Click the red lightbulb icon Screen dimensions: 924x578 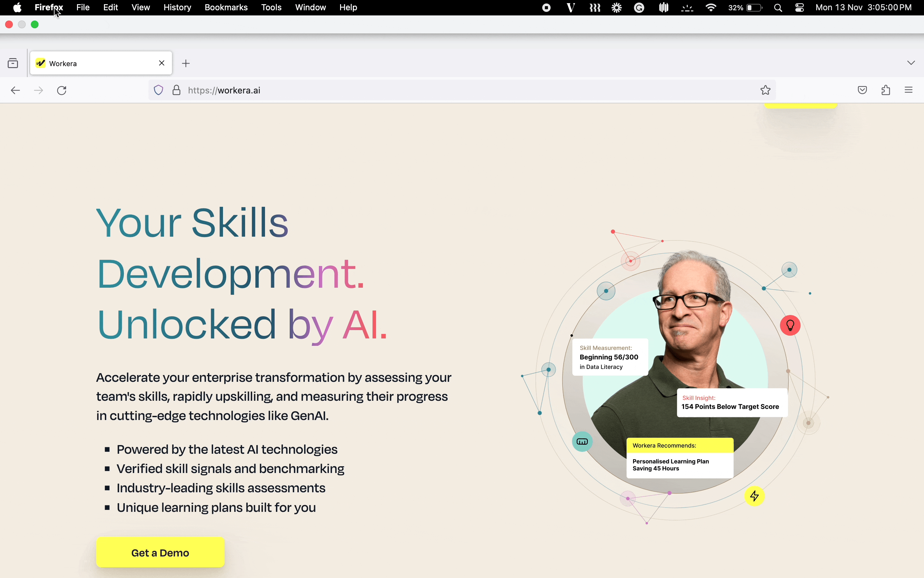click(790, 325)
